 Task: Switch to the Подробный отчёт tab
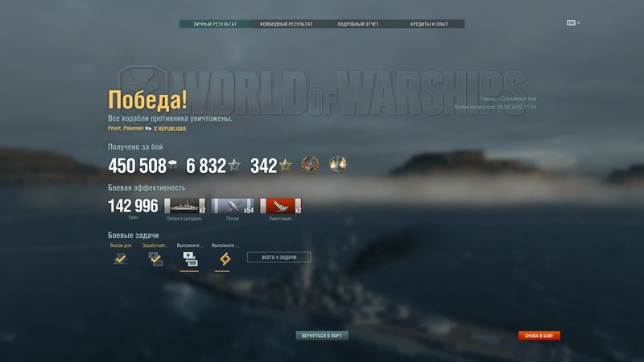pos(357,24)
